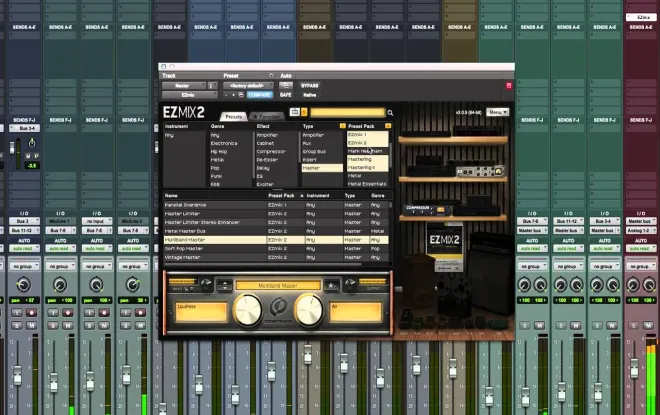This screenshot has width=660, height=415.
Task: Click the preset up/down stepper arrows
Action: tap(225, 285)
